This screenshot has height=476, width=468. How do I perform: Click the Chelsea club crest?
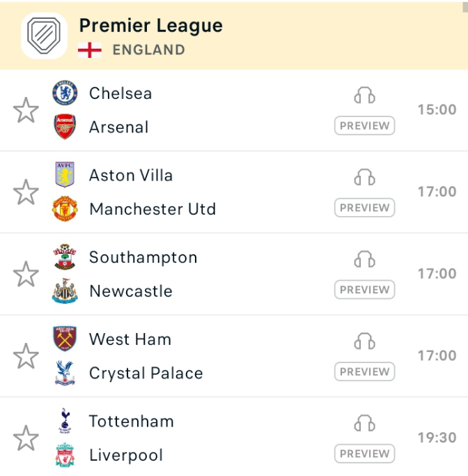click(x=65, y=93)
